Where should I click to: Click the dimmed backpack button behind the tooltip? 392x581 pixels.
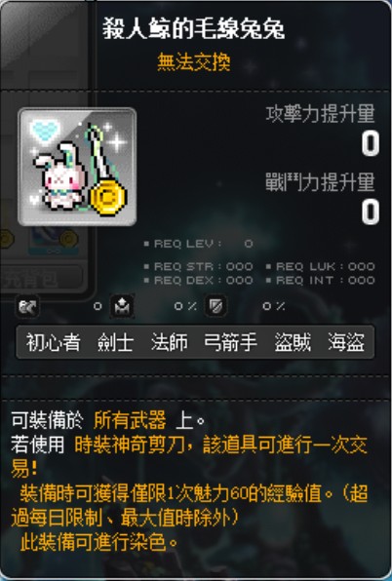[41, 279]
